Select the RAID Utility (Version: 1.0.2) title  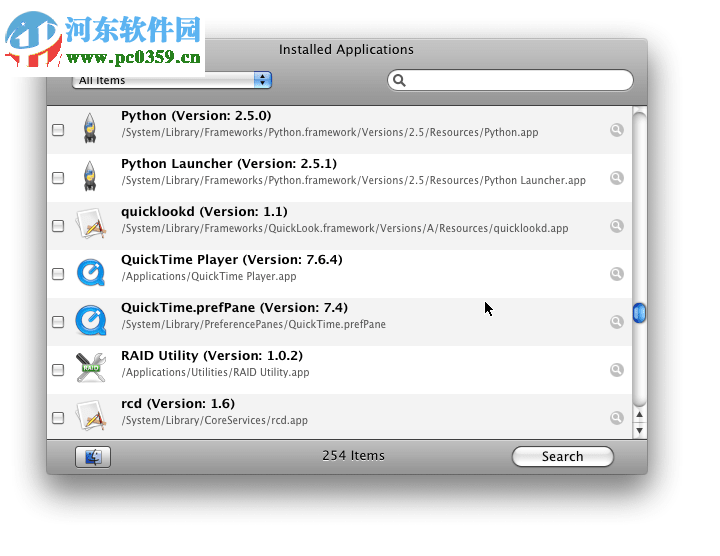212,355
